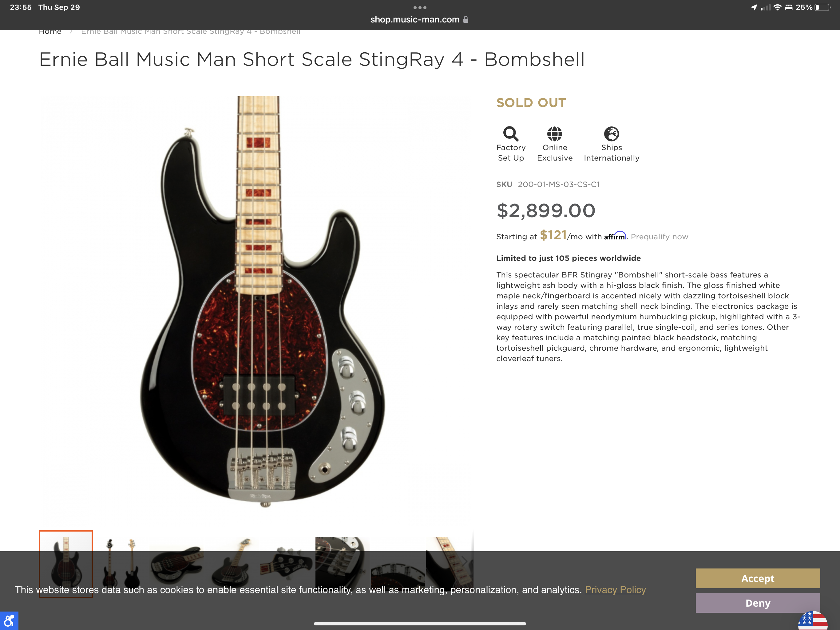Click the US flag country selector
The image size is (840, 630).
(813, 621)
